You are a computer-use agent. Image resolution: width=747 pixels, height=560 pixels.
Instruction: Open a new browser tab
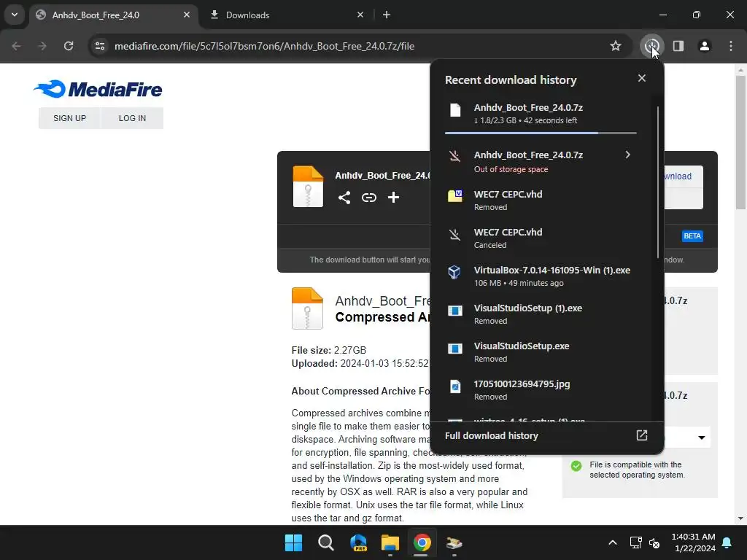387,15
